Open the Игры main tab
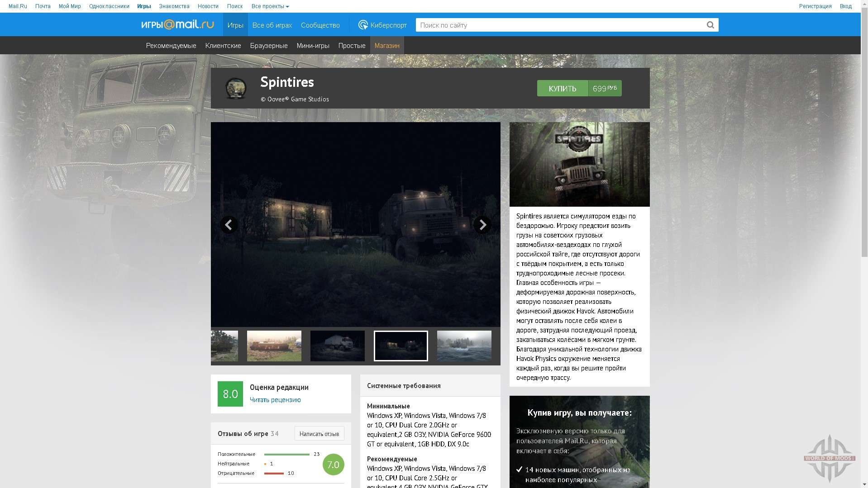Screen dimensions: 868x488 [235, 25]
